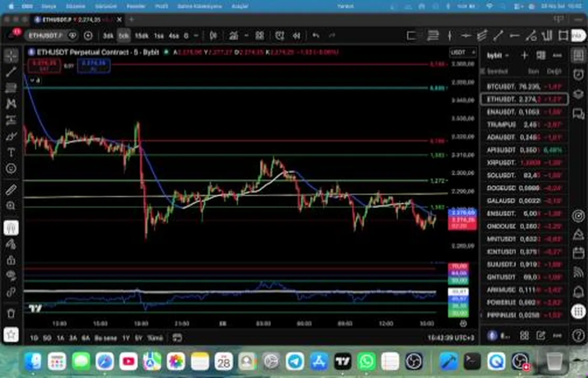Open the Indicators menu
This screenshot has width=588, height=378.
tap(234, 36)
